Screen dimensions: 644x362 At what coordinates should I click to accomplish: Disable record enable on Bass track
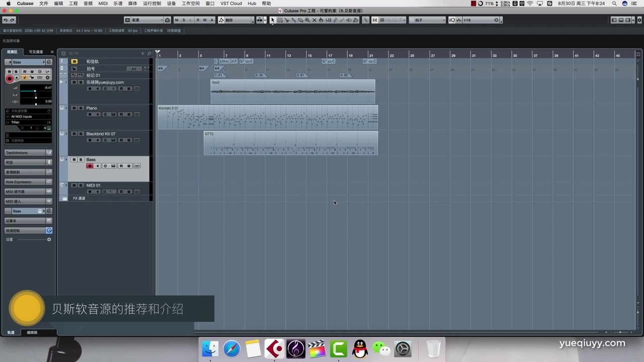point(90,166)
